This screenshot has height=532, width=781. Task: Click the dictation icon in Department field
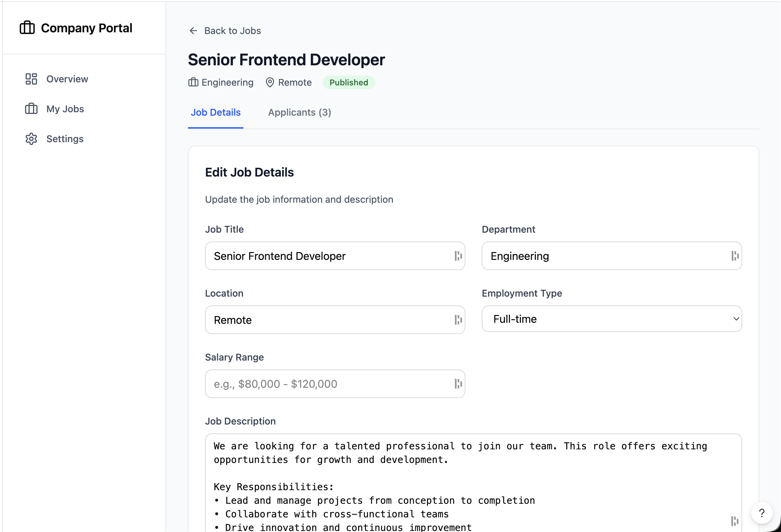click(735, 255)
